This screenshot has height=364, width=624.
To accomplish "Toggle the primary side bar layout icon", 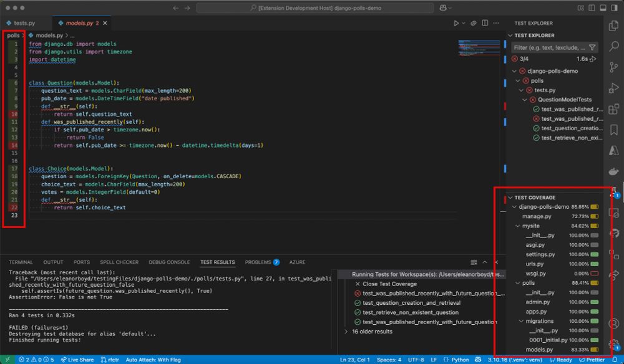I will [592, 8].
